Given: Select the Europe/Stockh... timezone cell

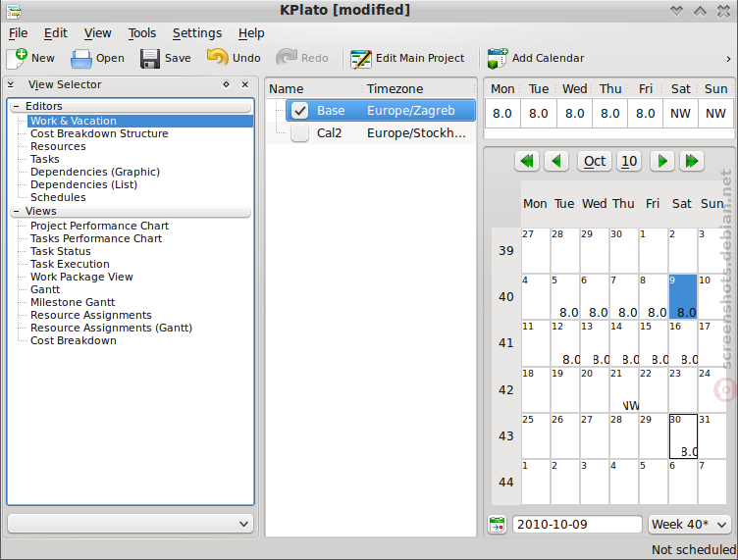Looking at the screenshot, I should pyautogui.click(x=416, y=133).
